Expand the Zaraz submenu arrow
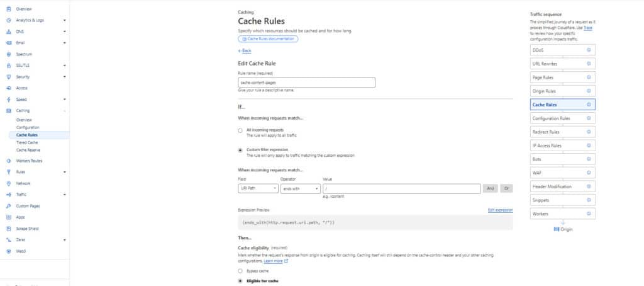Viewport: 644px width, 286px height. tap(65, 240)
